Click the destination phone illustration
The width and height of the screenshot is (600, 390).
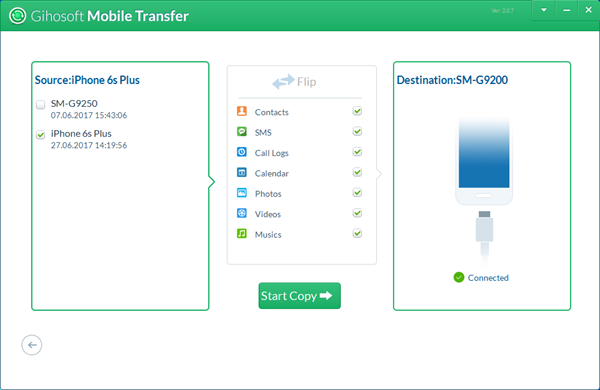(x=484, y=161)
